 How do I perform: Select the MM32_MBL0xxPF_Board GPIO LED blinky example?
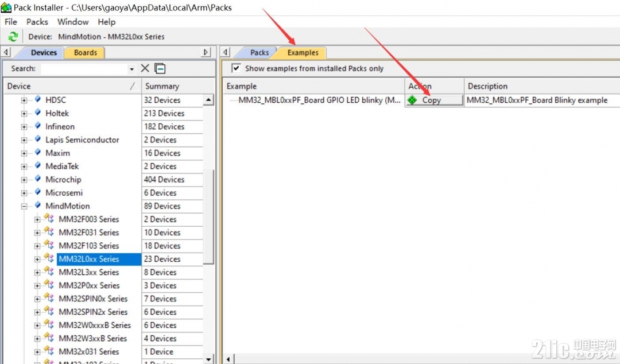tap(319, 100)
